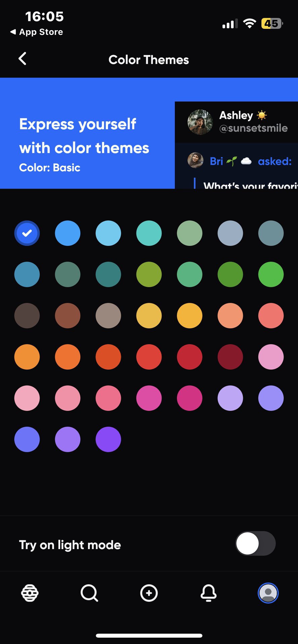Open notifications bell tab

click(208, 593)
